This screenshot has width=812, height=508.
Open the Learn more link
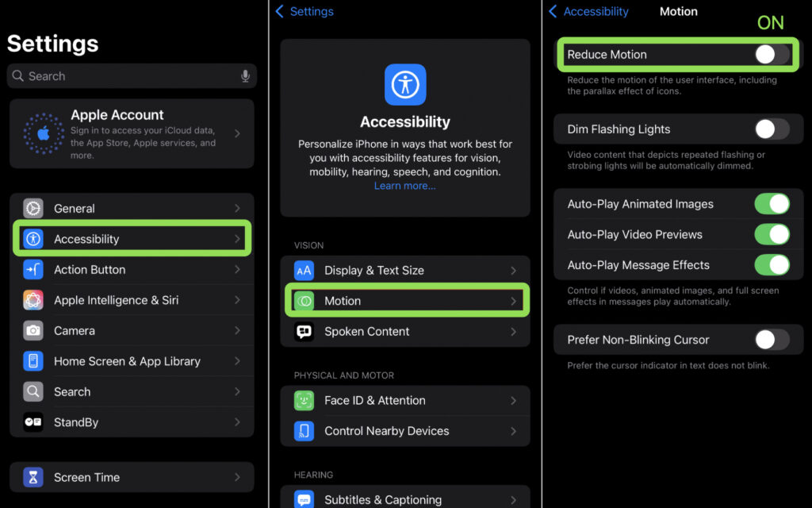(404, 185)
